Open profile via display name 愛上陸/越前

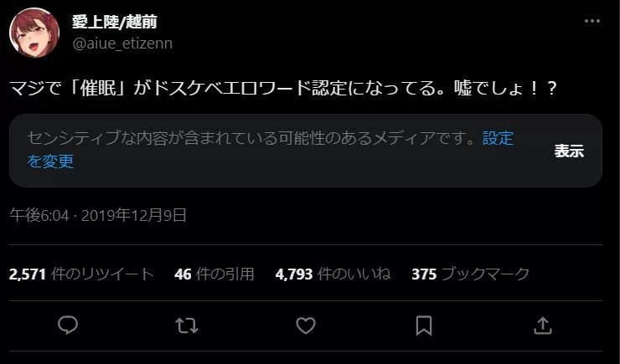(115, 22)
